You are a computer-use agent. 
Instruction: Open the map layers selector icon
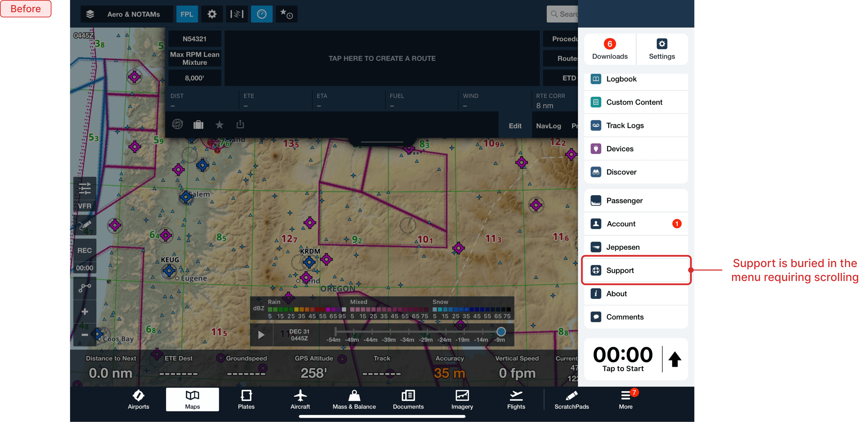pyautogui.click(x=90, y=14)
